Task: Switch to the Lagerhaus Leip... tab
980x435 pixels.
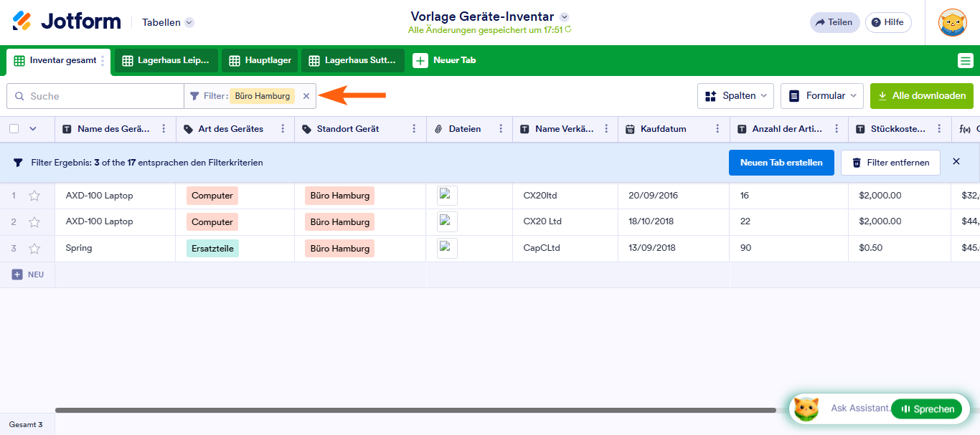Action: (166, 60)
